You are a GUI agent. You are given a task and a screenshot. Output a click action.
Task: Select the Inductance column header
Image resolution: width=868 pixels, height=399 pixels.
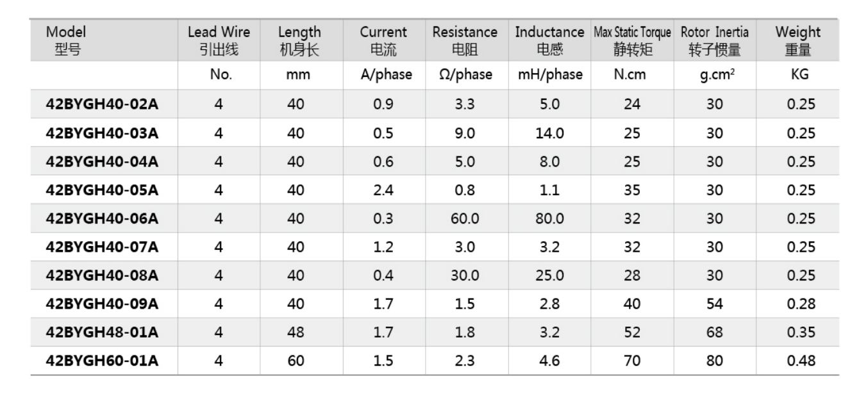(x=549, y=39)
